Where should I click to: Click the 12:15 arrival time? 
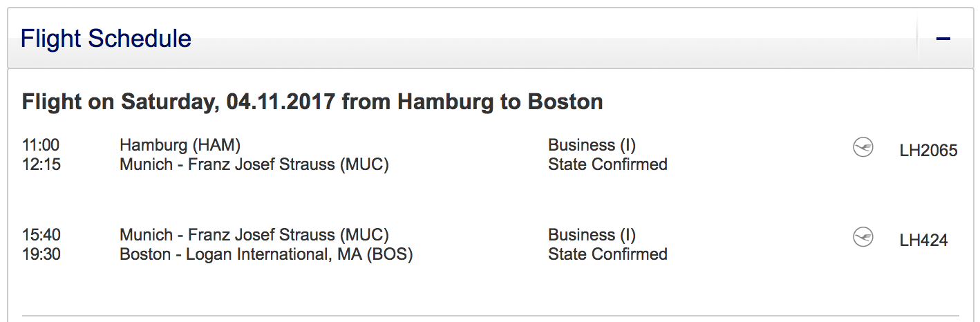[41, 164]
